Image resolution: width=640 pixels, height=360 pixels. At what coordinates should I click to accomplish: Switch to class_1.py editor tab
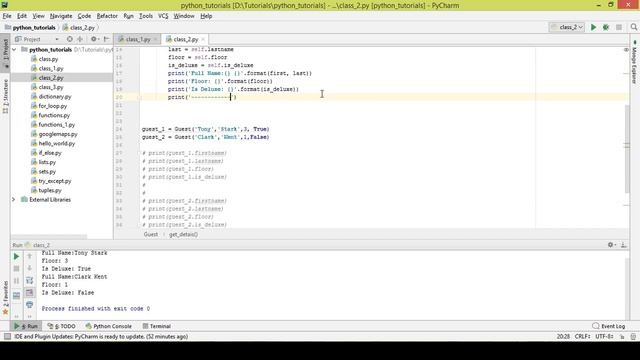tap(138, 39)
